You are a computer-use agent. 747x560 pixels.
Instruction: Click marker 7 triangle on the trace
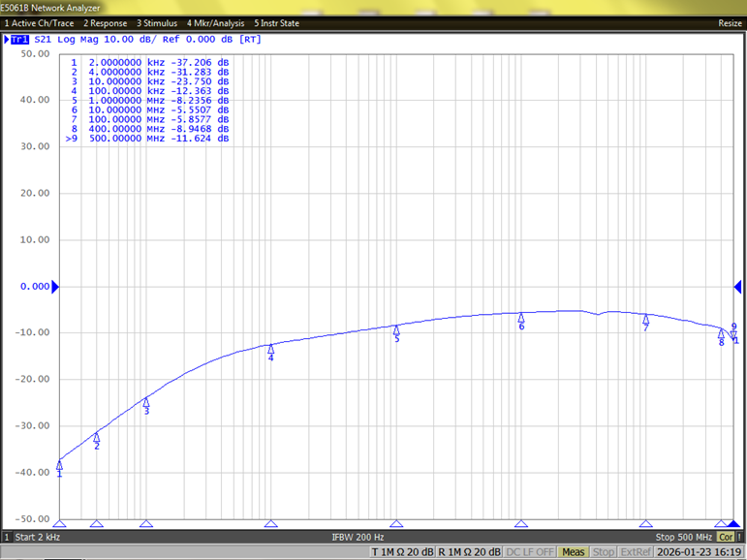pos(646,319)
